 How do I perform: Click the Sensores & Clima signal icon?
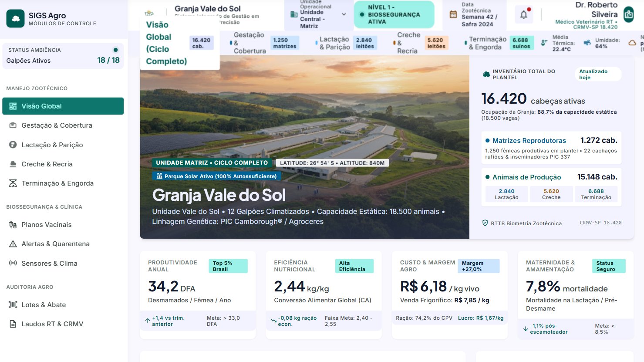pyautogui.click(x=13, y=263)
